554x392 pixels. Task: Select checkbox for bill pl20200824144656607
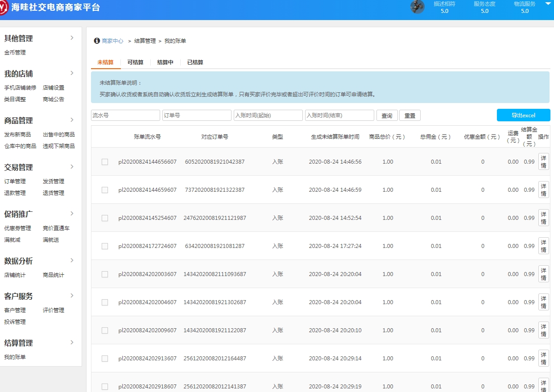click(105, 162)
